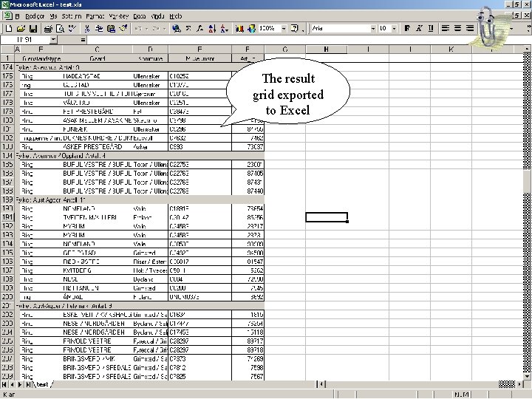
Task: Center text with the alignment icon
Action: [457, 29]
